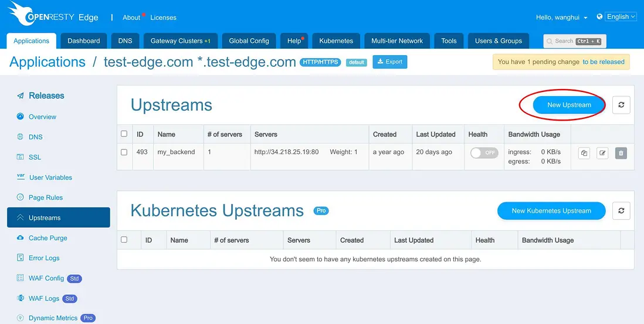
Task: Check the my_backend row checkbox
Action: tap(124, 152)
